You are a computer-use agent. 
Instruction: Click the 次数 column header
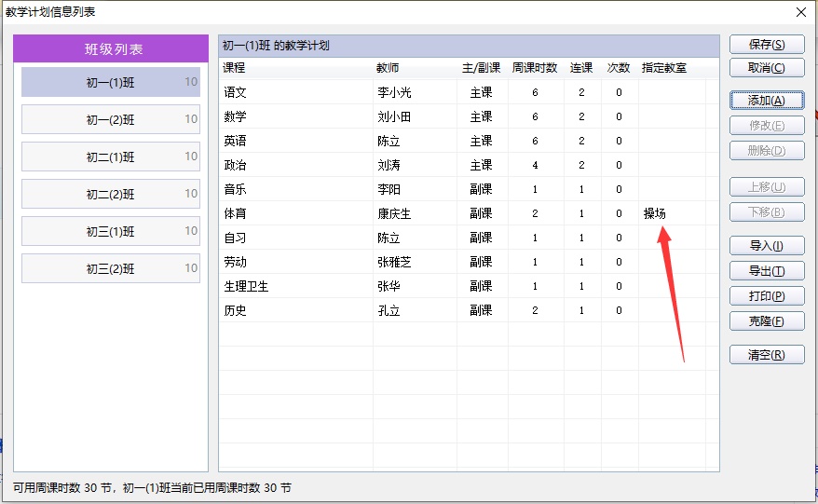619,68
